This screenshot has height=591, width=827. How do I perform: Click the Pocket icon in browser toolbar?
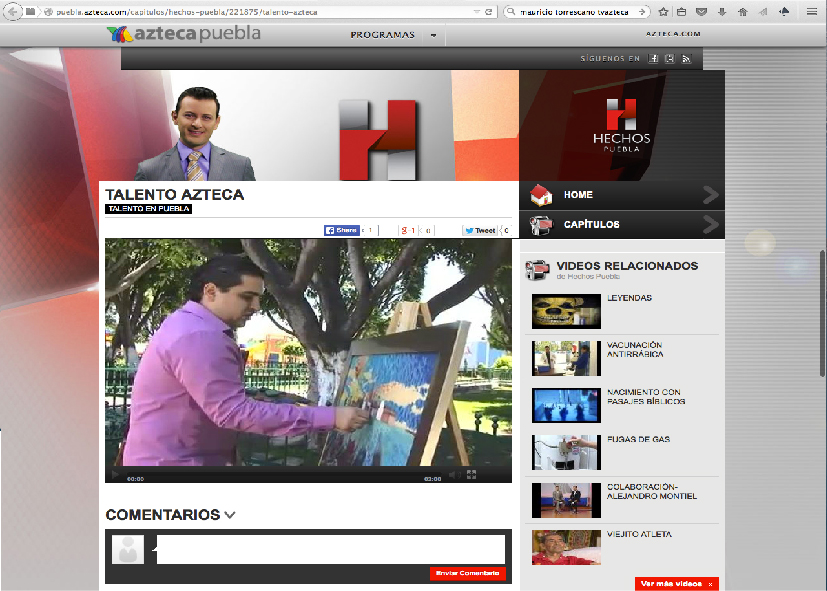(x=701, y=12)
